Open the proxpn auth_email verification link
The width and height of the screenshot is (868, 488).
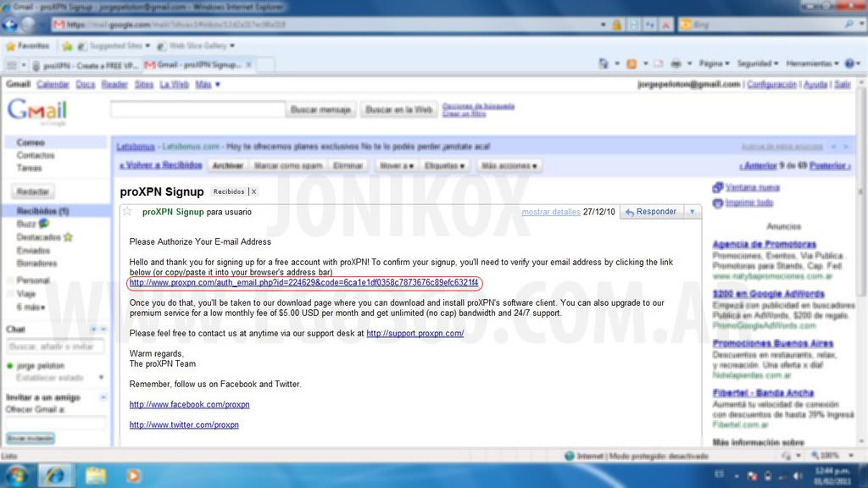304,283
